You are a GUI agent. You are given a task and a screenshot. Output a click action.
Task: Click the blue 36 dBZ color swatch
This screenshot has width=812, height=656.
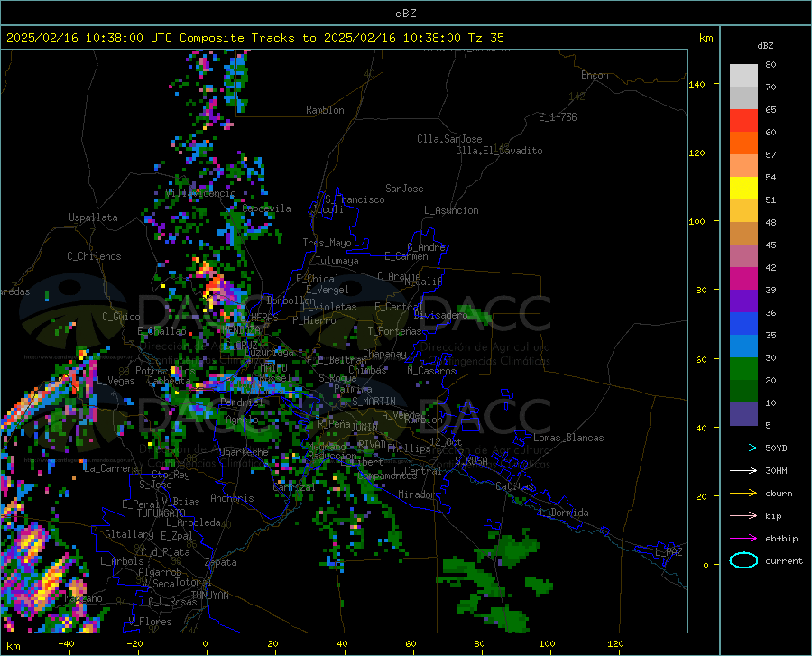[743, 324]
